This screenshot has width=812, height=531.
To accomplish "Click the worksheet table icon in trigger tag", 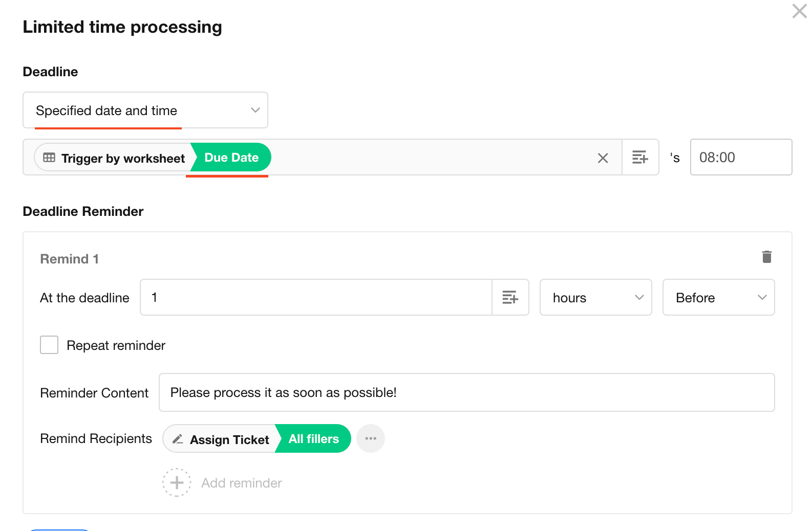I will coord(49,158).
